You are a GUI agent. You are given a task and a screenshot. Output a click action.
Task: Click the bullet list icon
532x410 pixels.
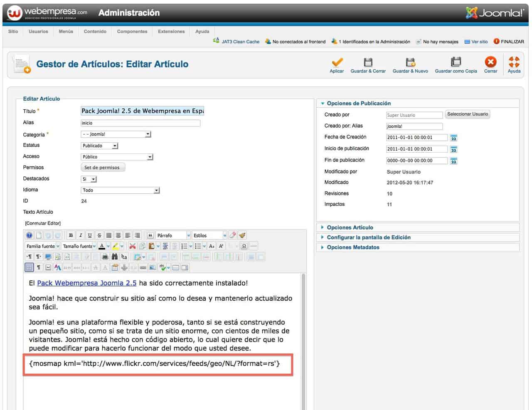198,246
